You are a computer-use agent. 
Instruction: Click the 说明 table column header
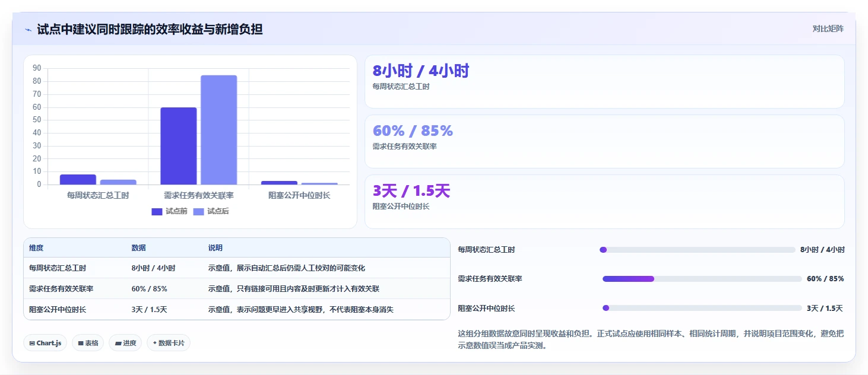[216, 248]
